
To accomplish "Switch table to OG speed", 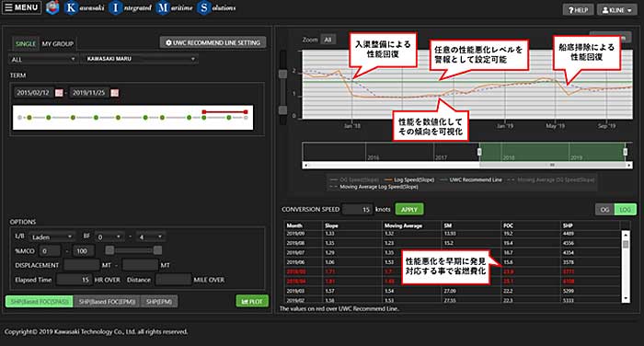I will pyautogui.click(x=604, y=209).
